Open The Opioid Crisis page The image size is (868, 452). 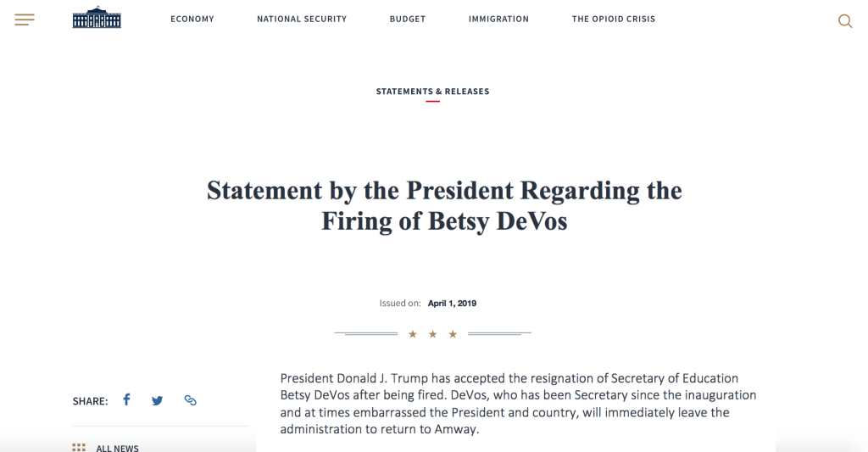tap(614, 19)
